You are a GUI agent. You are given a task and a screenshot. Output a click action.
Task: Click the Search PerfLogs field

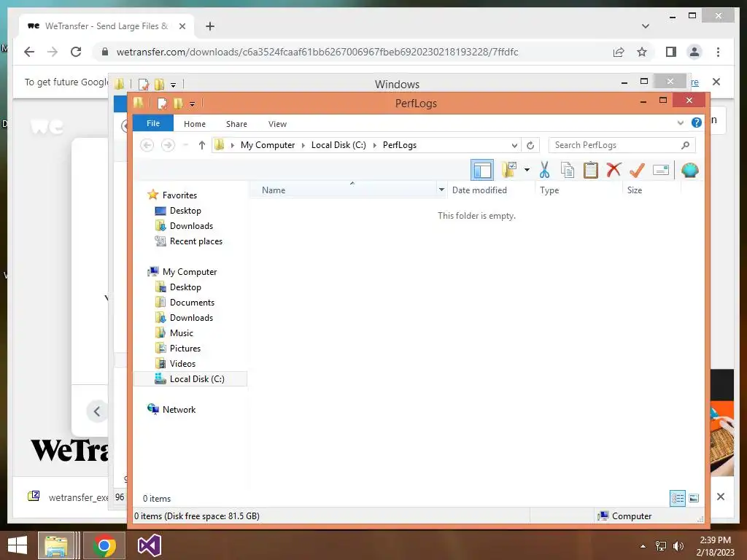(x=622, y=145)
